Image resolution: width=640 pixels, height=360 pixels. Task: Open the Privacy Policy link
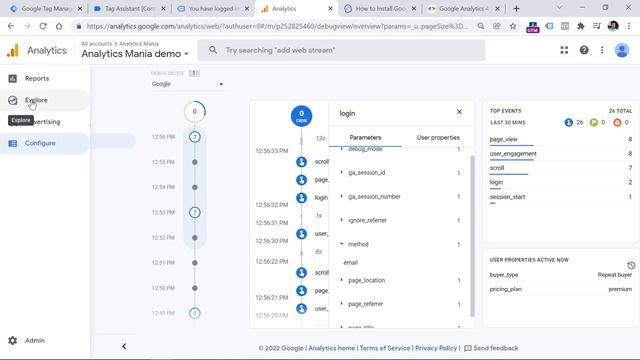tap(436, 348)
